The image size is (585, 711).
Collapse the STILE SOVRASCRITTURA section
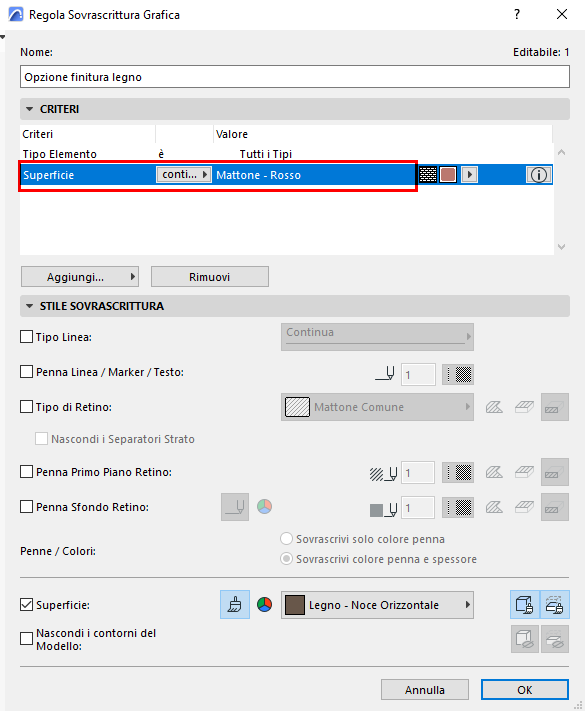(x=30, y=306)
